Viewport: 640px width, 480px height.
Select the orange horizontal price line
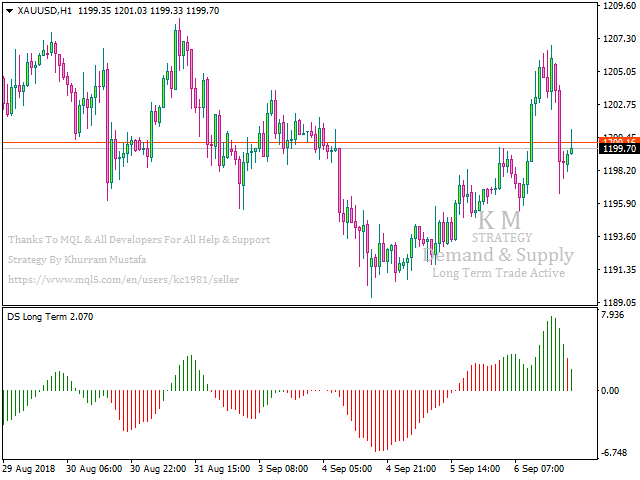point(300,143)
